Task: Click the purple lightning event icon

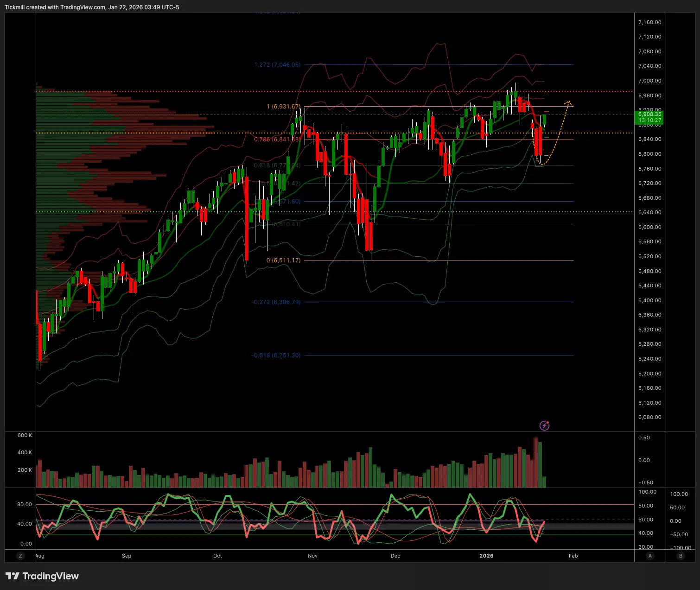Action: 544,425
